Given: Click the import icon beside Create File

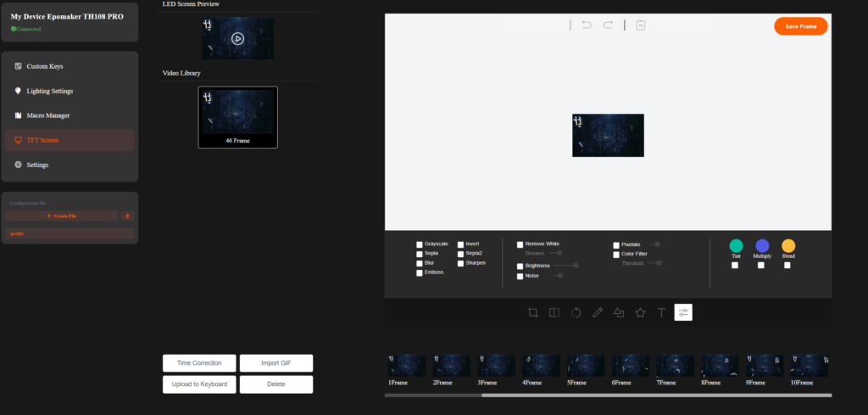Looking at the screenshot, I should click(127, 216).
